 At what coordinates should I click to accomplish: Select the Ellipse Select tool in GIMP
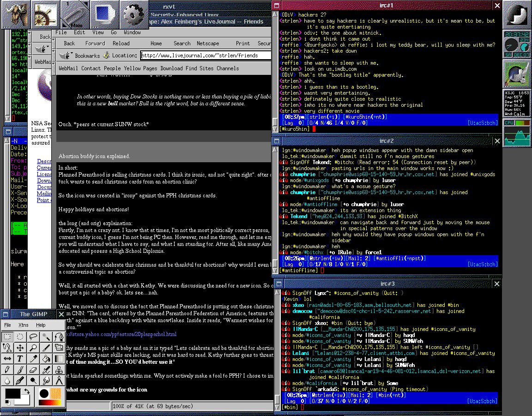tap(20, 336)
